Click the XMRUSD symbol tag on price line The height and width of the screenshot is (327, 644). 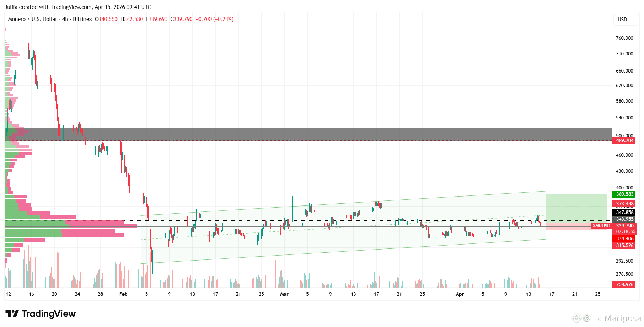(601, 226)
